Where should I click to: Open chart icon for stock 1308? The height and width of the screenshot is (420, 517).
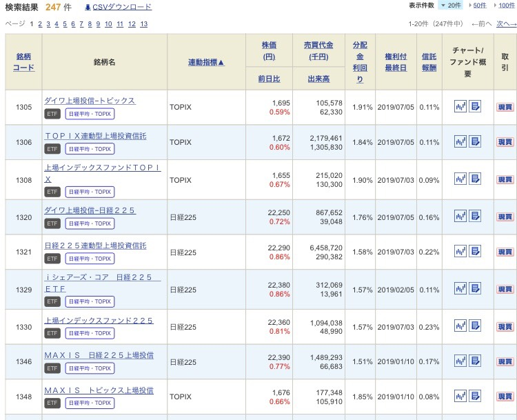tap(460, 179)
